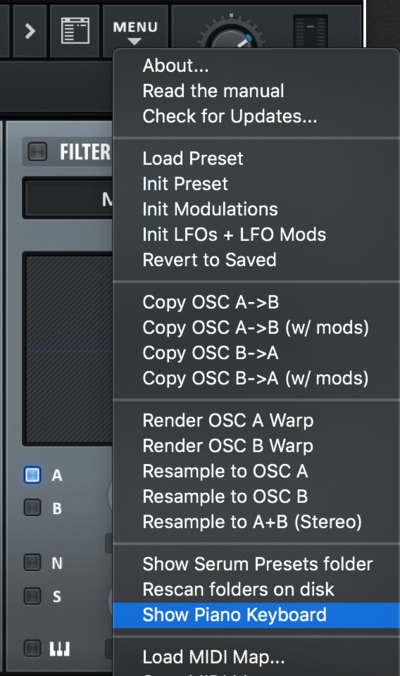Click the filter response graph display
This screenshot has width=400, height=676.
(68, 349)
